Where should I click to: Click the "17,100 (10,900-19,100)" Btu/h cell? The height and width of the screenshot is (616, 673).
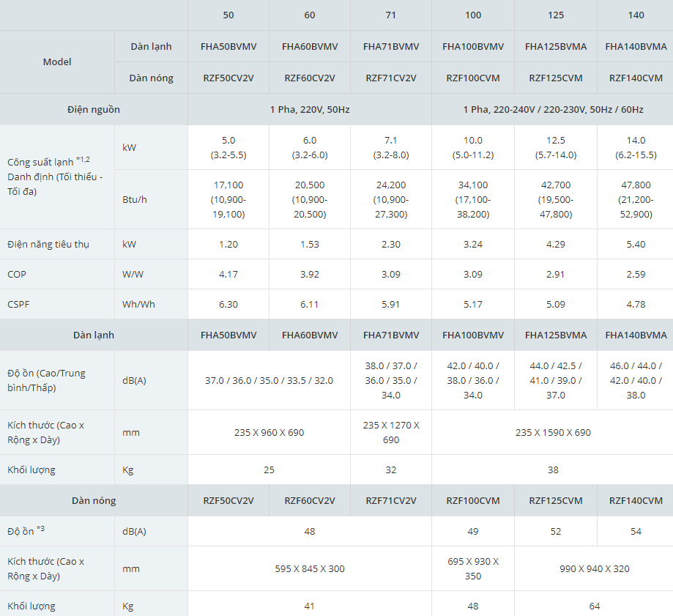228,200
